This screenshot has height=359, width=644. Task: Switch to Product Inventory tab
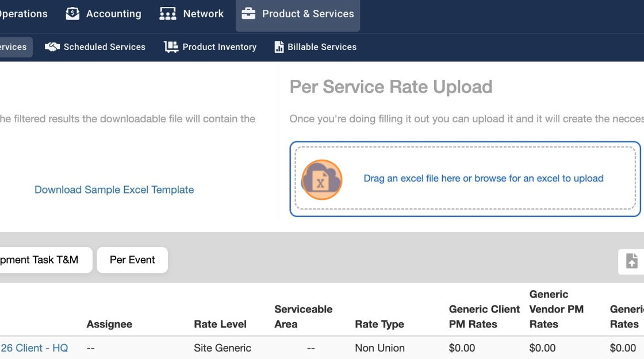point(219,47)
